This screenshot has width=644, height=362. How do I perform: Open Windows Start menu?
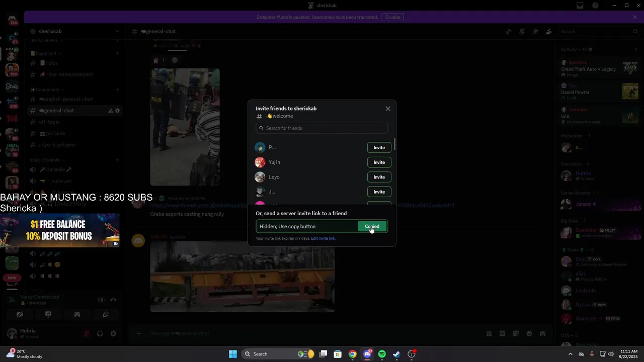click(233, 354)
